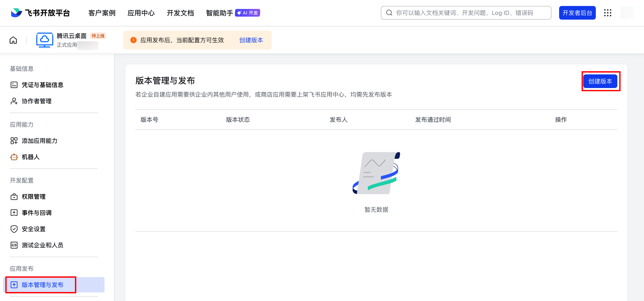Click the 腾讯云桌面 app icon
Viewport: 644px width, 301px height.
coord(45,40)
